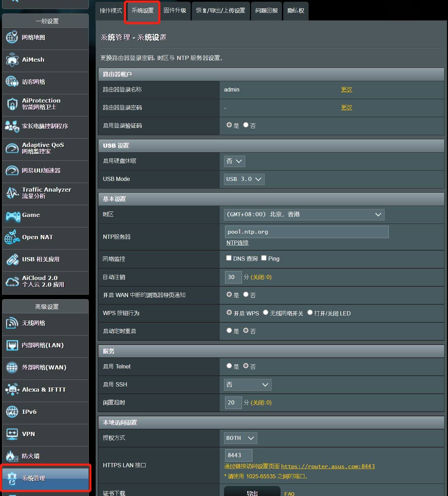Click the NTP服务器 input field
448x496 pixels.
(x=307, y=232)
